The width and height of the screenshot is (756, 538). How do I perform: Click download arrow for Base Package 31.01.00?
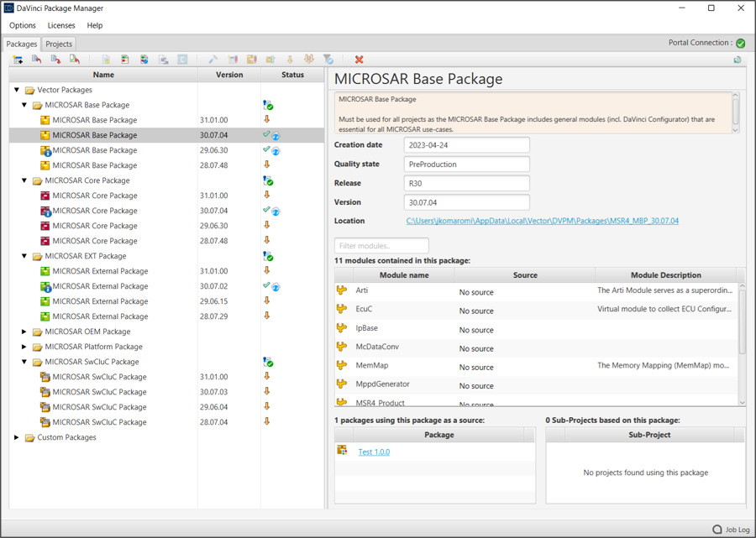pyautogui.click(x=266, y=119)
